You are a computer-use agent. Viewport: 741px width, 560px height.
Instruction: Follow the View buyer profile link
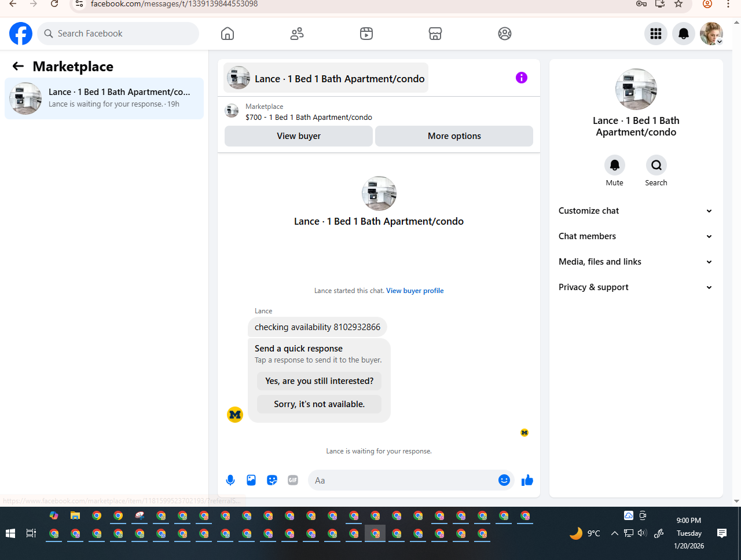(415, 291)
